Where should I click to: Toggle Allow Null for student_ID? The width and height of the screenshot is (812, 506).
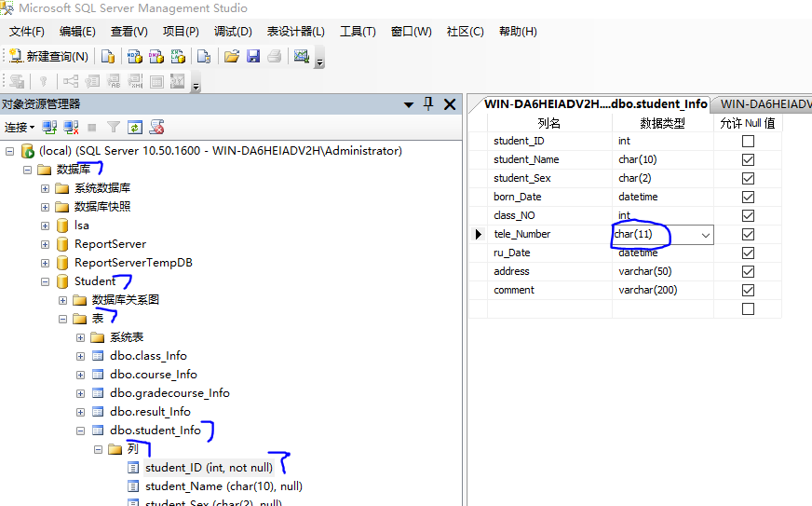click(748, 141)
